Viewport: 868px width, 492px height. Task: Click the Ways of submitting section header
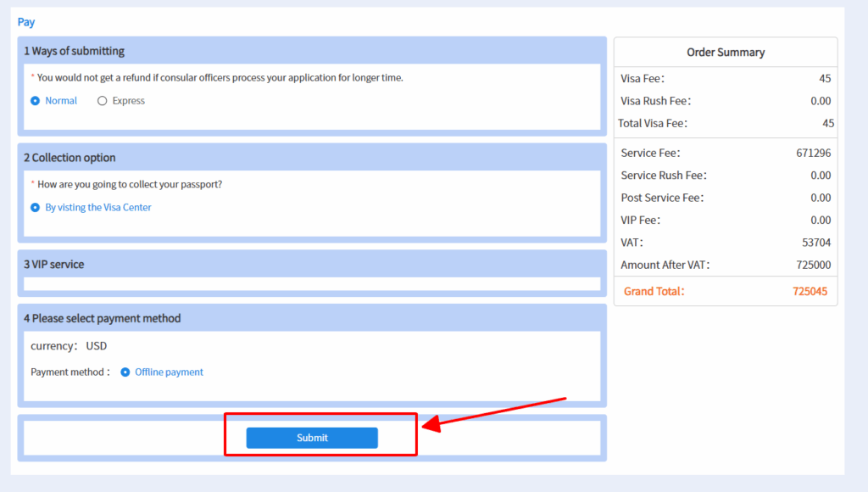[74, 51]
